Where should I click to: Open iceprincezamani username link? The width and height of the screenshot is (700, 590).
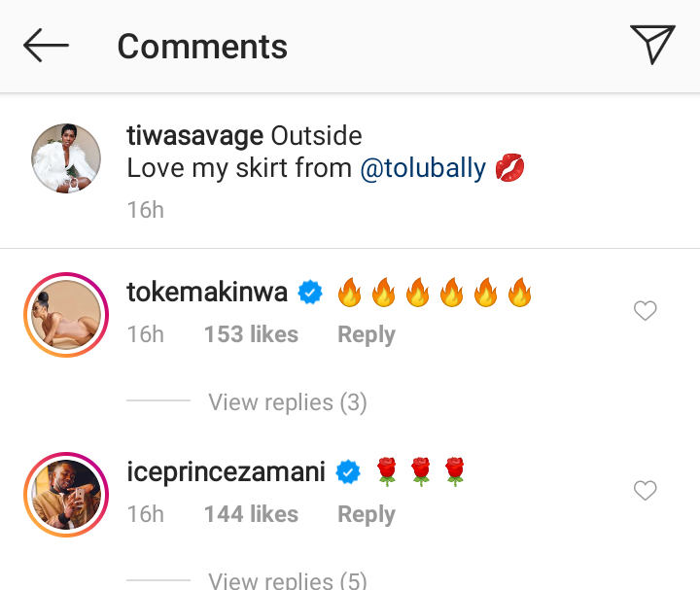(x=227, y=471)
